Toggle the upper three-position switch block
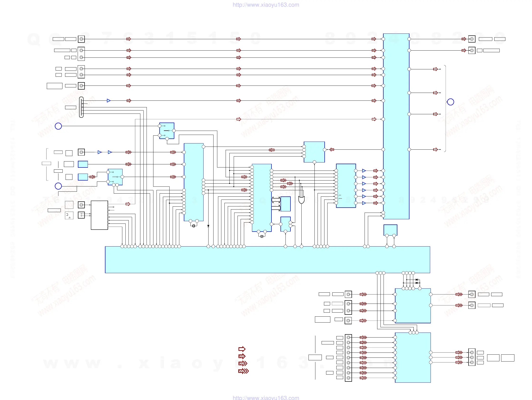 (x=167, y=131)
